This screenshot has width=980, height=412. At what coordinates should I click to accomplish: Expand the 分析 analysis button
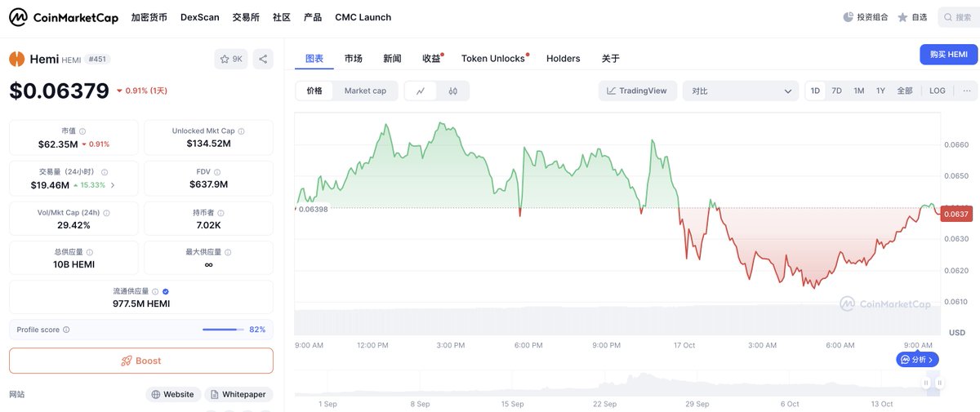pyautogui.click(x=917, y=359)
